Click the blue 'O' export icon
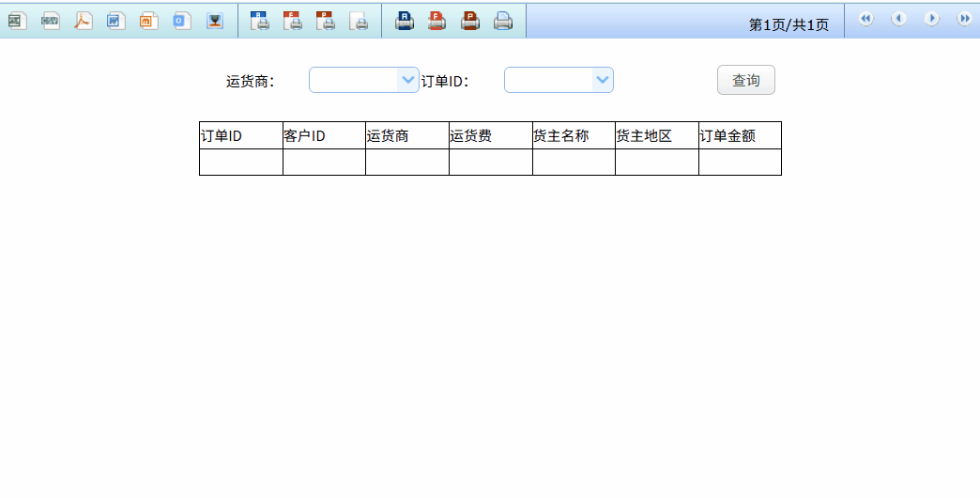 pos(181,21)
